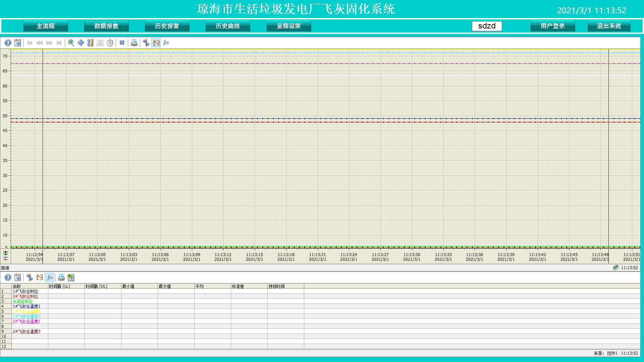Open help icon in statistics table toolbar

click(x=8, y=278)
